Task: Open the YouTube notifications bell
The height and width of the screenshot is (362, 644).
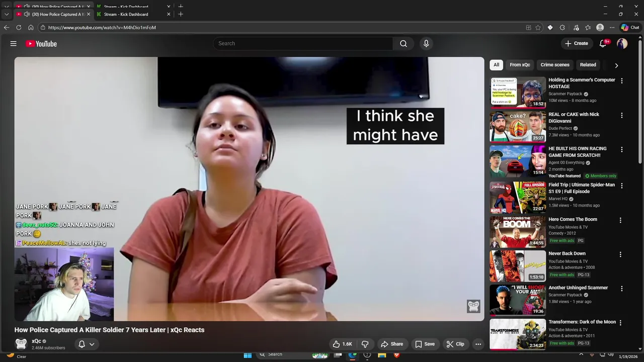Action: click(603, 44)
